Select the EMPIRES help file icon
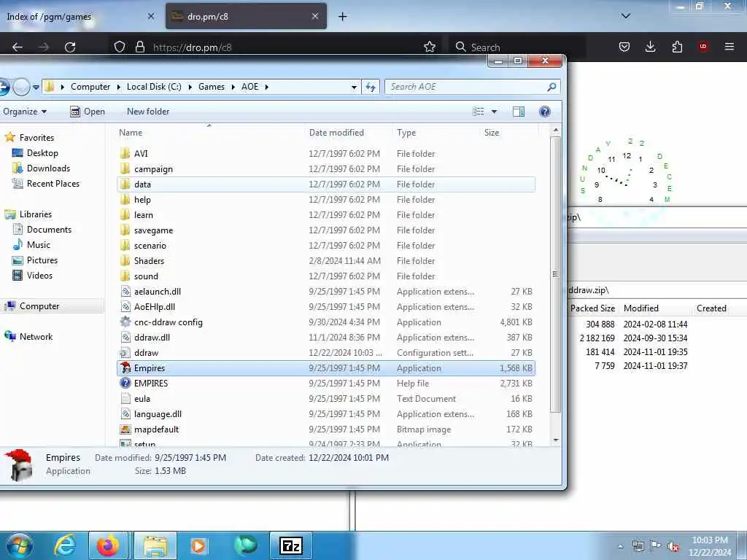The image size is (747, 560). click(125, 384)
